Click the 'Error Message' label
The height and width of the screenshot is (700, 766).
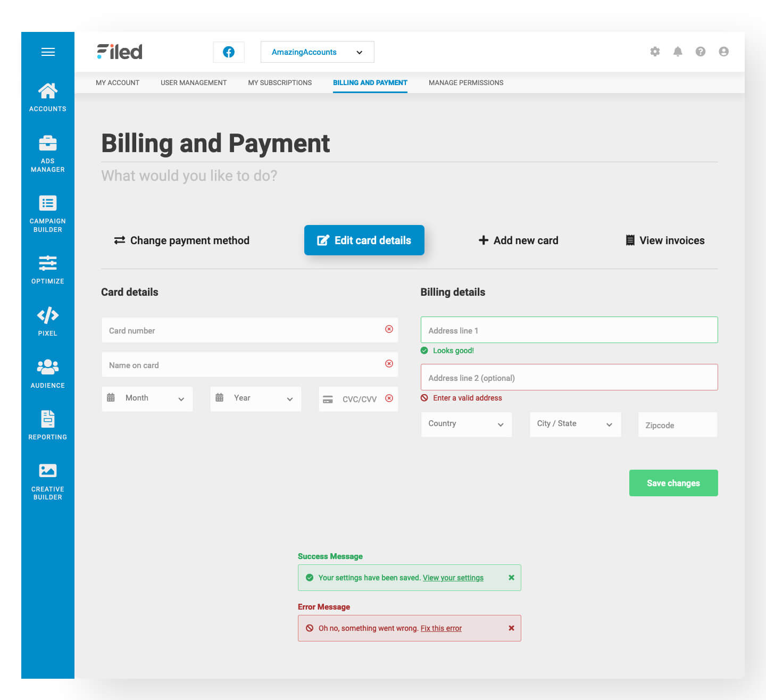[x=324, y=607]
